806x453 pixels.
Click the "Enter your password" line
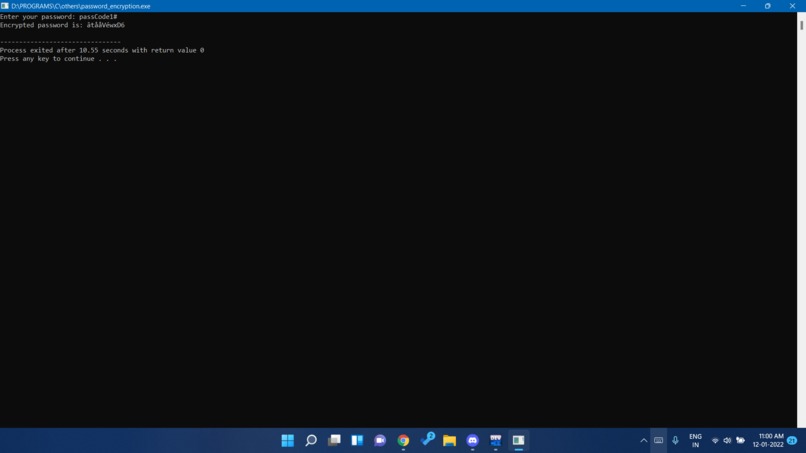(59, 16)
